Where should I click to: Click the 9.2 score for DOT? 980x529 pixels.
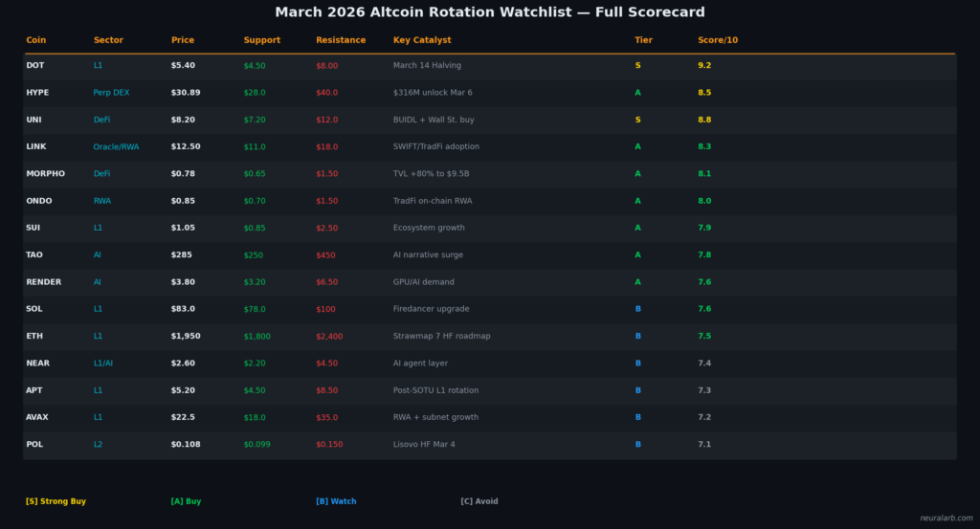704,65
